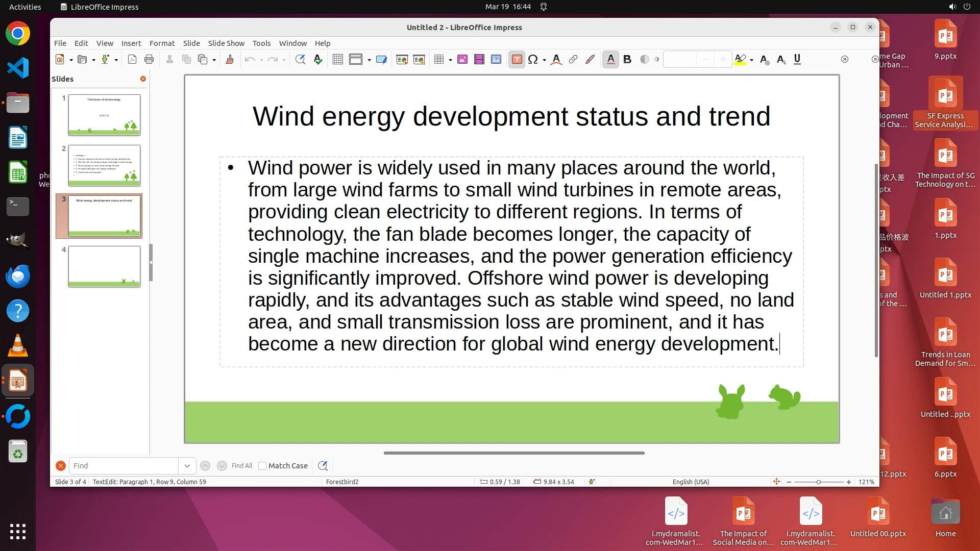980x551 pixels.
Task: Open Fontwork text icon
Action: click(x=556, y=60)
